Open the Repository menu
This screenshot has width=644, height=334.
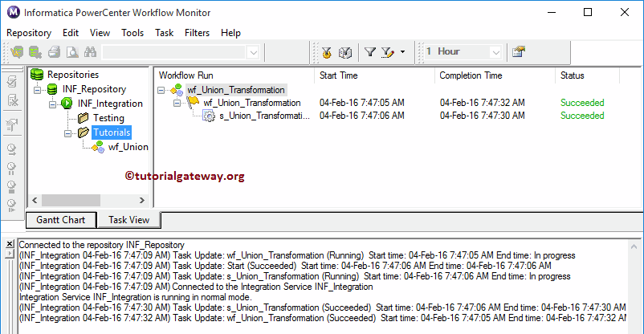tap(29, 33)
